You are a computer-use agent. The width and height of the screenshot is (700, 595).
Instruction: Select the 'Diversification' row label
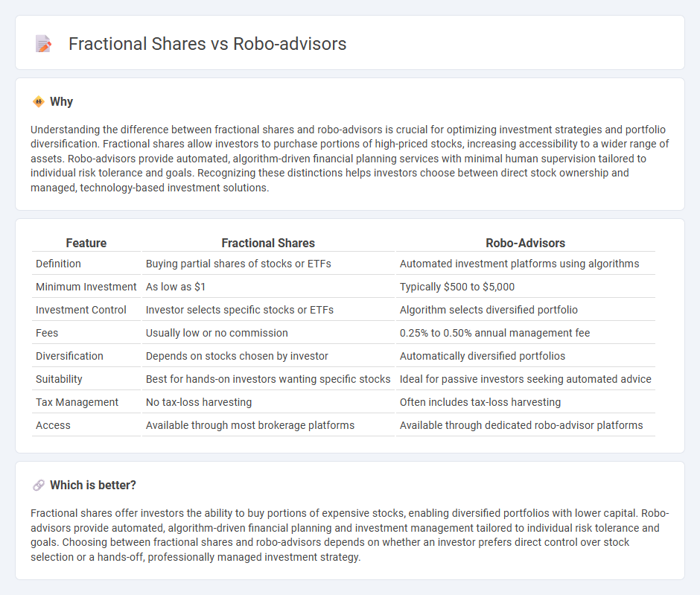click(69, 356)
